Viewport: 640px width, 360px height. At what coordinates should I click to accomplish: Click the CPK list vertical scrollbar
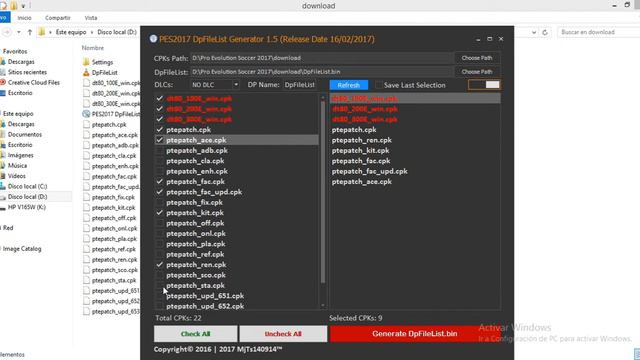323,192
